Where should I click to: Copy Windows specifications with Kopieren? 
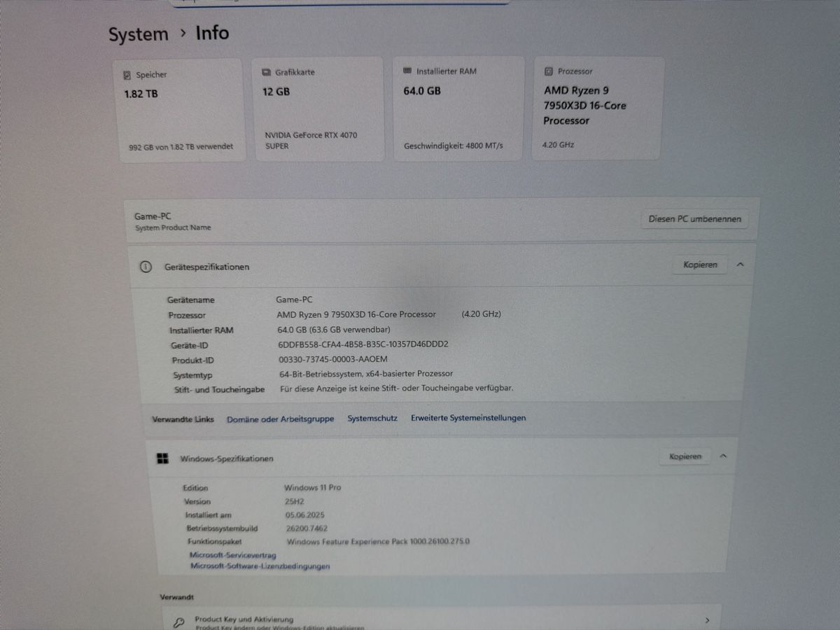pos(685,456)
